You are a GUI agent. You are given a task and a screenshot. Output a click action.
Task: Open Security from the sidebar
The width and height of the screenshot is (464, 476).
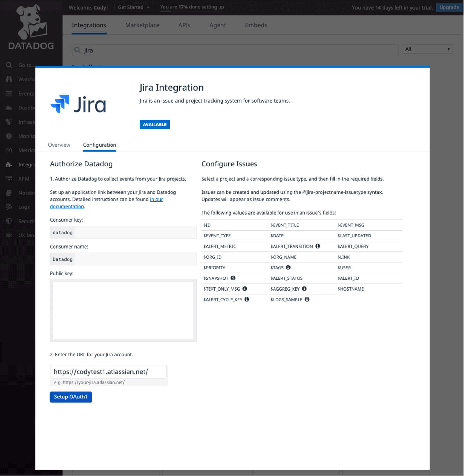26,221
